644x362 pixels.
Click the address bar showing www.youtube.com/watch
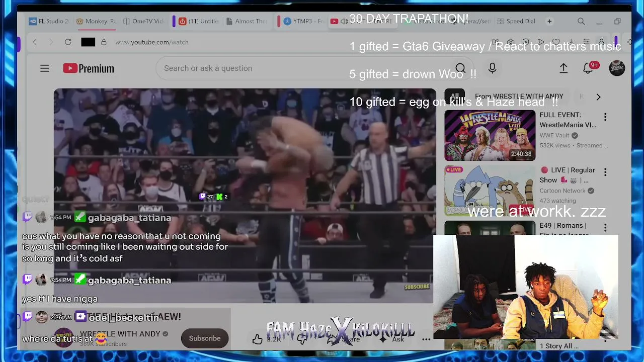pyautogui.click(x=152, y=42)
